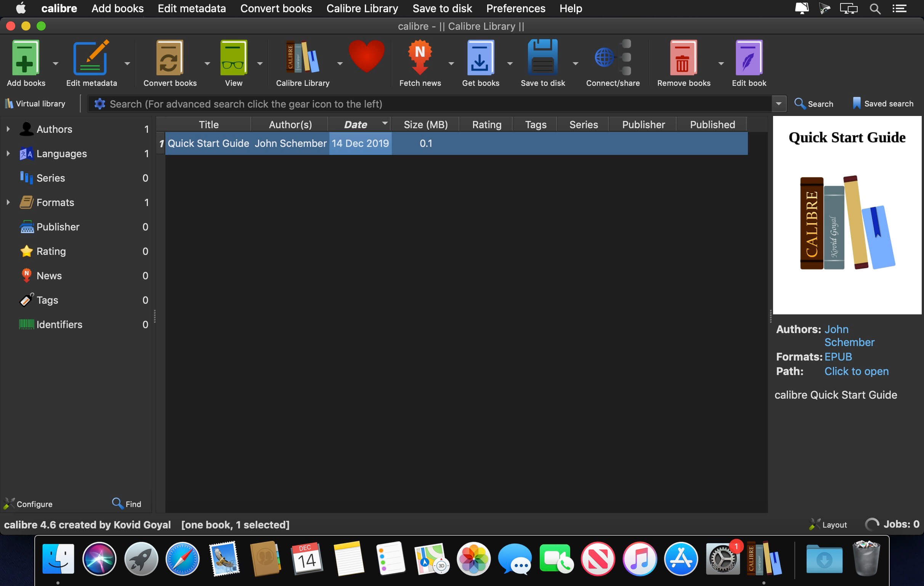Expand the Formats category
Viewport: 924px width, 586px height.
[8, 202]
